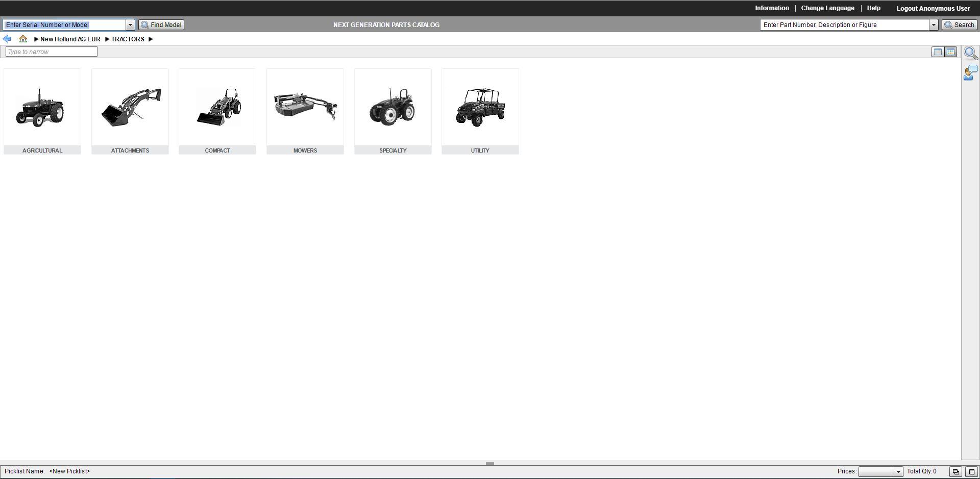Select New Holland AG EUR breadcrumb

[70, 39]
